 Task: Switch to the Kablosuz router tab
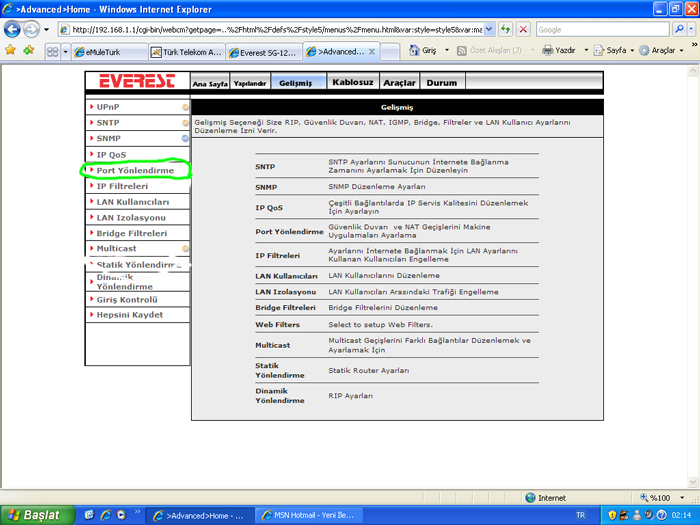(353, 82)
